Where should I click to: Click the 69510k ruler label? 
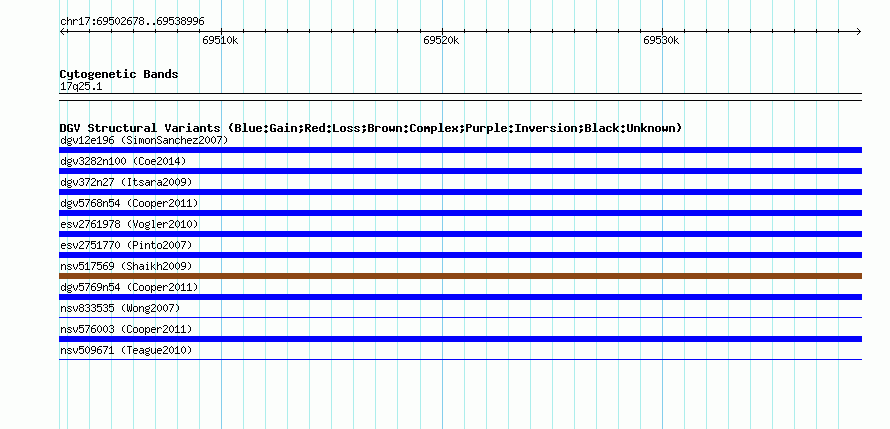[220, 41]
